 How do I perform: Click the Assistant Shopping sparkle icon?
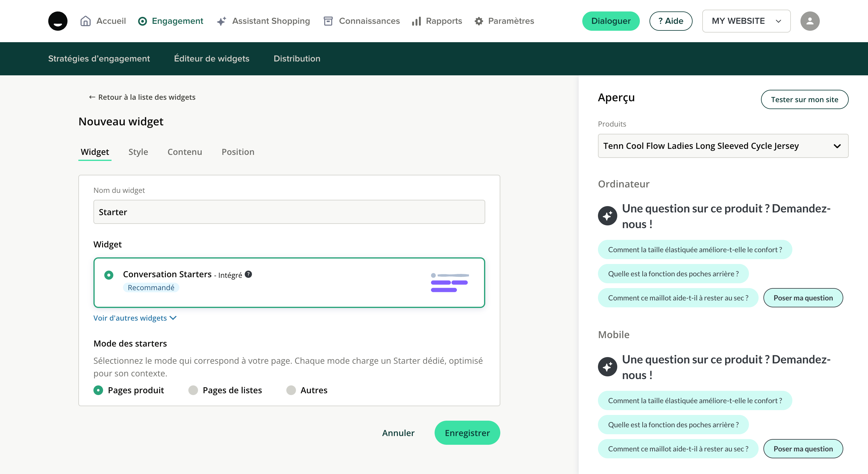[x=222, y=21]
